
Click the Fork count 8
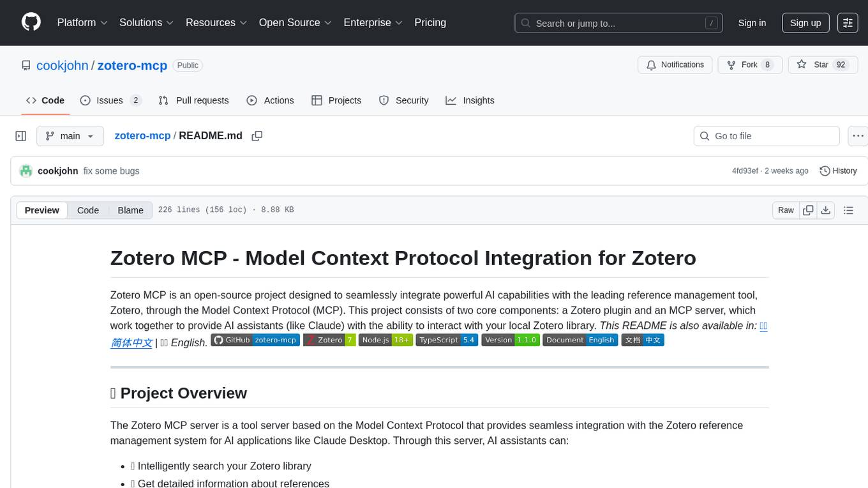[x=768, y=65]
